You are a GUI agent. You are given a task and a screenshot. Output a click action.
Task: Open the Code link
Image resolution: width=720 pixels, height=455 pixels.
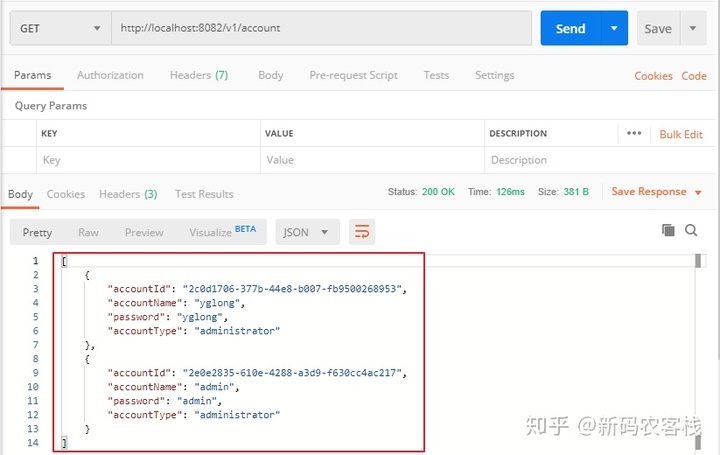(694, 76)
